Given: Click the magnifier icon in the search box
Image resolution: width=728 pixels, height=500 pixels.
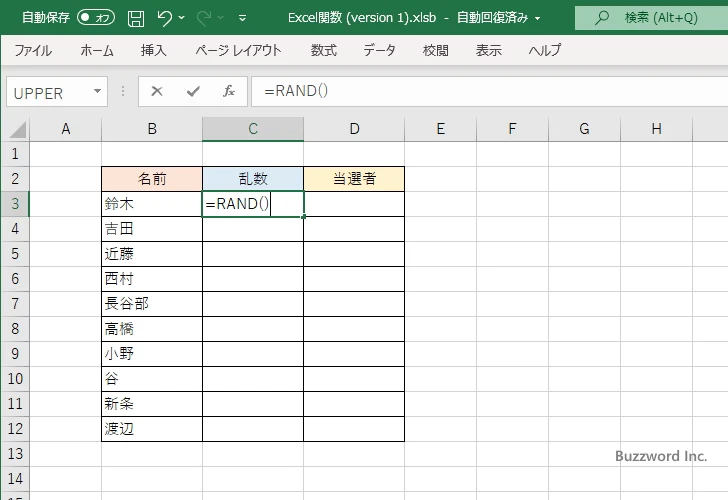Looking at the screenshot, I should coord(602,18).
